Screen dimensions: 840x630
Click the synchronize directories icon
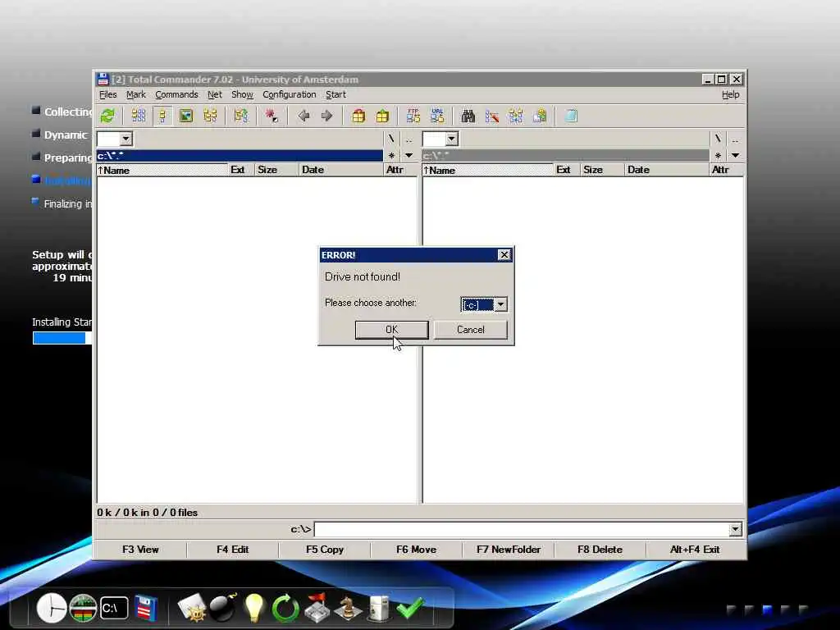[x=516, y=116]
